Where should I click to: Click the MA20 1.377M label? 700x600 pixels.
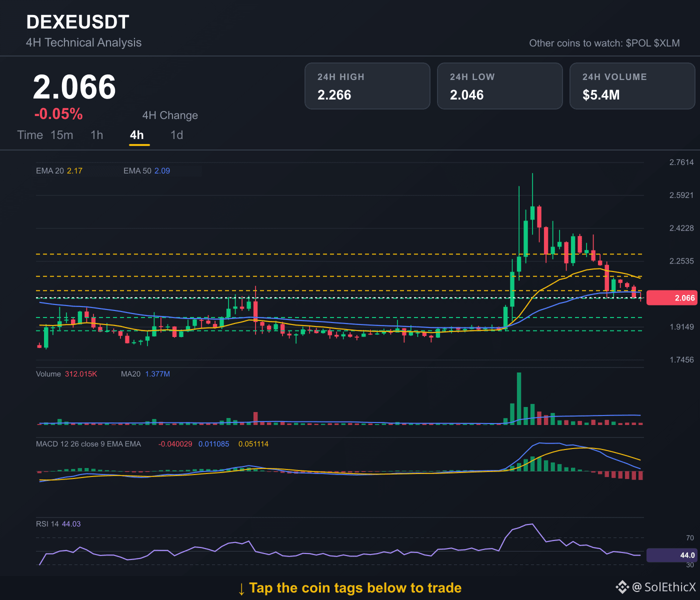pyautogui.click(x=145, y=374)
